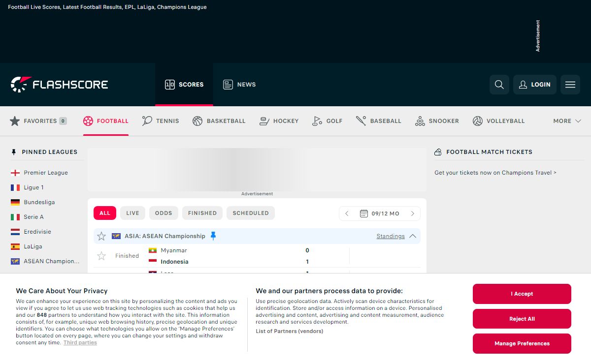Open the Standings link
The width and height of the screenshot is (591, 364).
(391, 236)
